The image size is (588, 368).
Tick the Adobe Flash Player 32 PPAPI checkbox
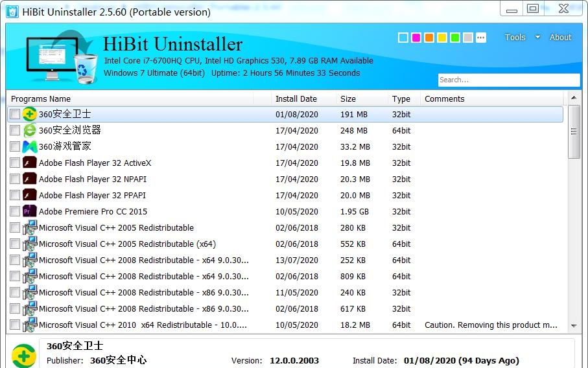click(x=15, y=195)
